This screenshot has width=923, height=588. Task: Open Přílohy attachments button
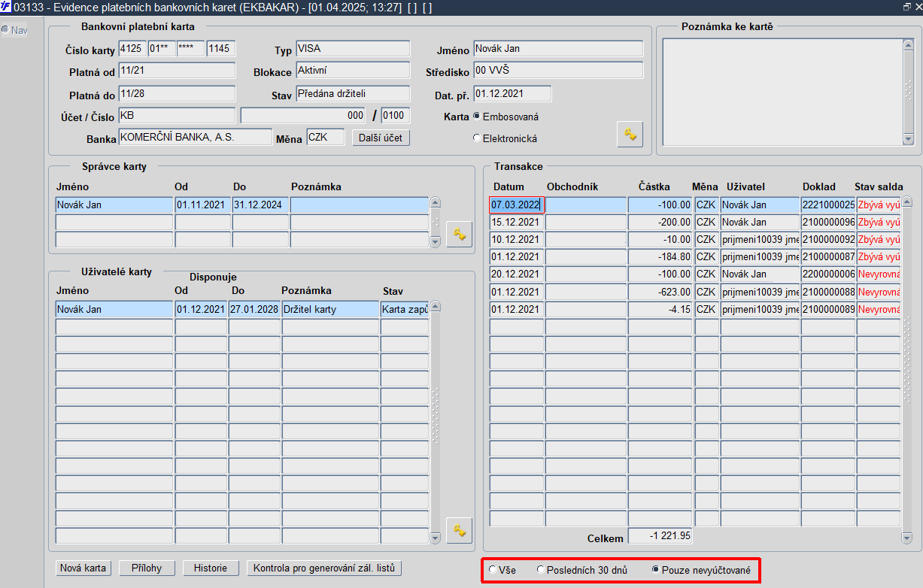147,568
